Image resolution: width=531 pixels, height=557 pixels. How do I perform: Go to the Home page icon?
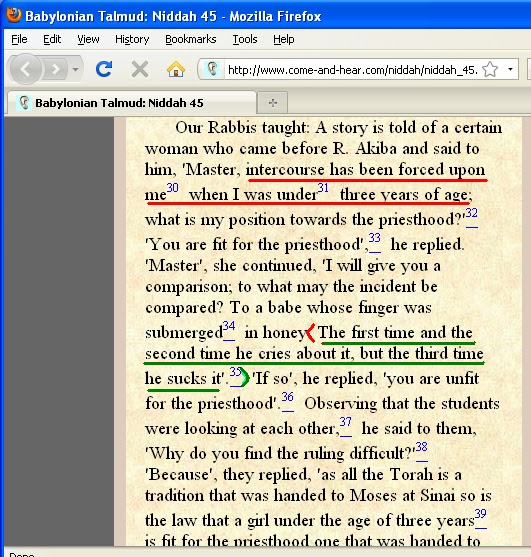[176, 69]
